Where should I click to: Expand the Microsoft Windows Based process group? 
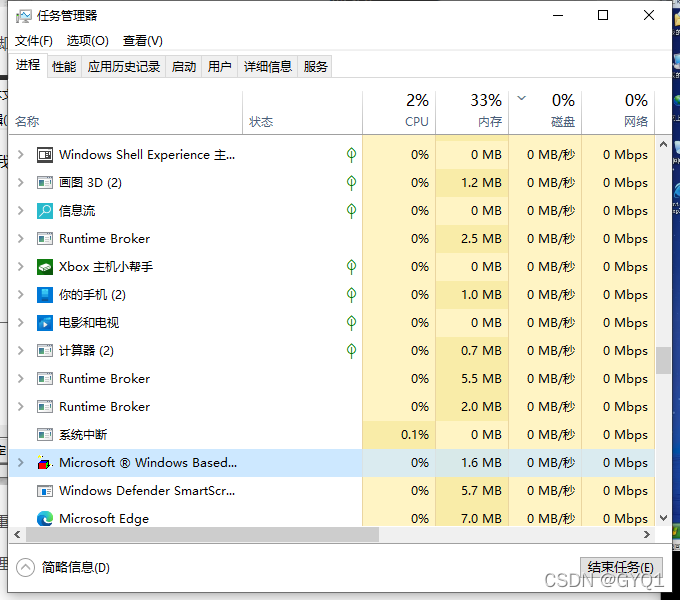pyautogui.click(x=20, y=463)
